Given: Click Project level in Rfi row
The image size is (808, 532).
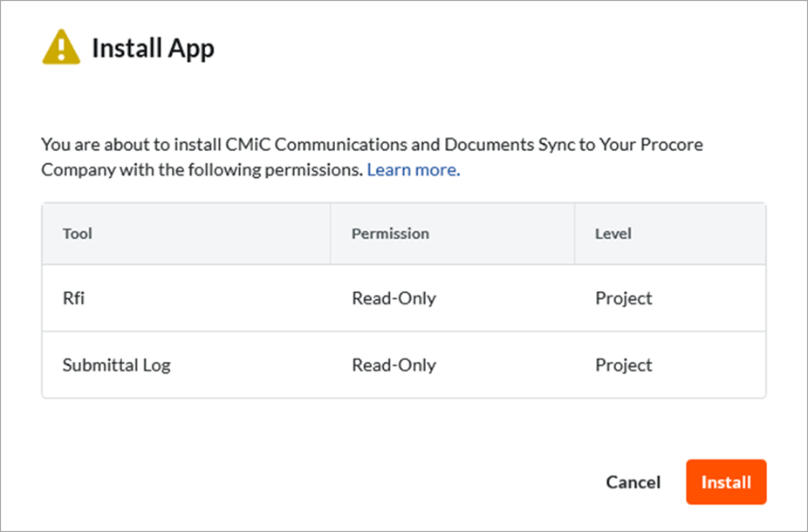Looking at the screenshot, I should point(624,298).
